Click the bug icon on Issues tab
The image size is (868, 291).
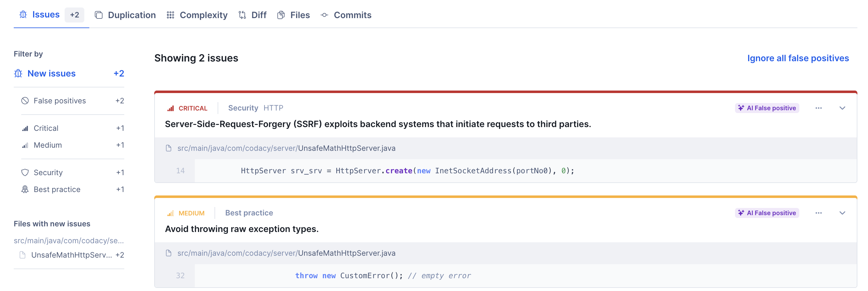click(x=23, y=15)
